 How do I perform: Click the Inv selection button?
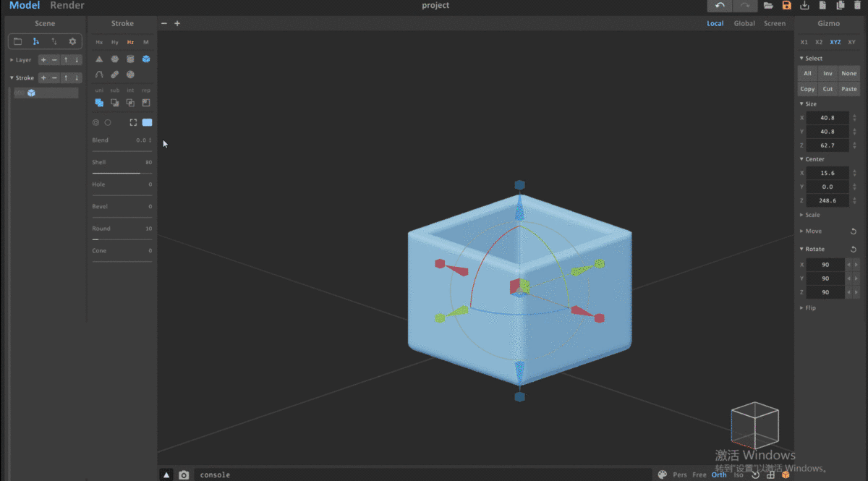pyautogui.click(x=827, y=73)
